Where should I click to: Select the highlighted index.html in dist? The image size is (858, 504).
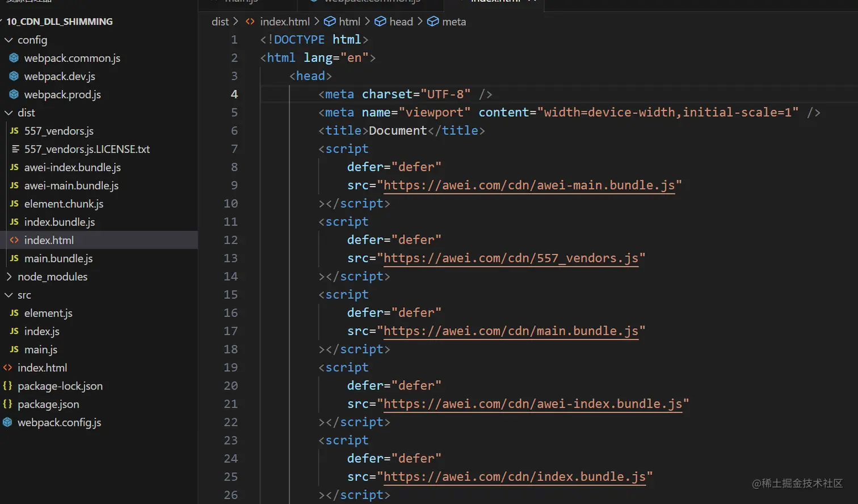click(99, 240)
